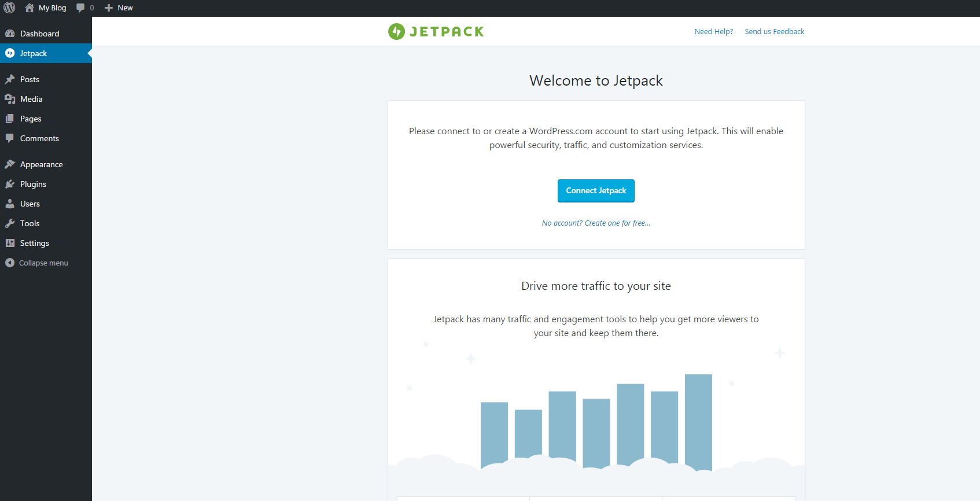Open the Plugins menu
Viewport: 980px width, 501px height.
pos(46,184)
